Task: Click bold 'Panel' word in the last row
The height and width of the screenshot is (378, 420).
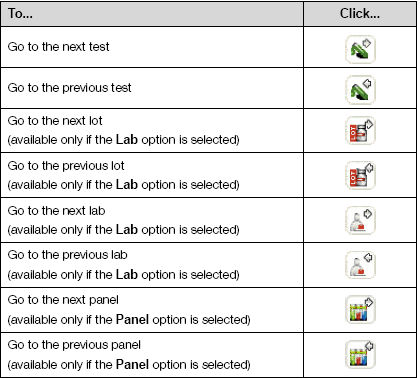Action: point(132,364)
